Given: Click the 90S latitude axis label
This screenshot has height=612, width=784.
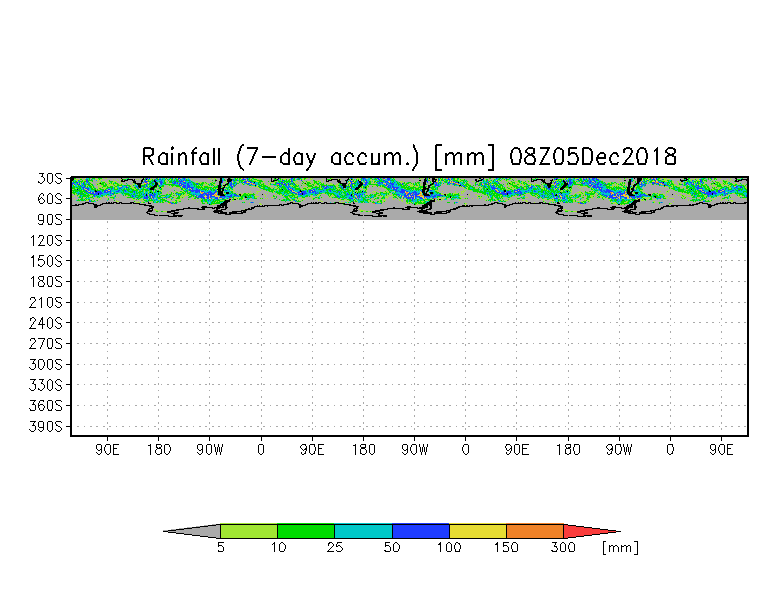Looking at the screenshot, I should [50, 220].
